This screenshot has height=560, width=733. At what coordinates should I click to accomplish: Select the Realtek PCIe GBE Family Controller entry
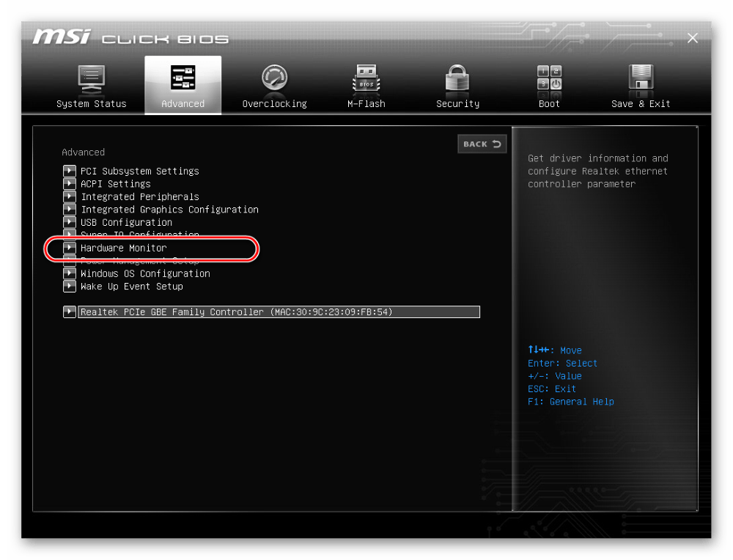coord(279,312)
